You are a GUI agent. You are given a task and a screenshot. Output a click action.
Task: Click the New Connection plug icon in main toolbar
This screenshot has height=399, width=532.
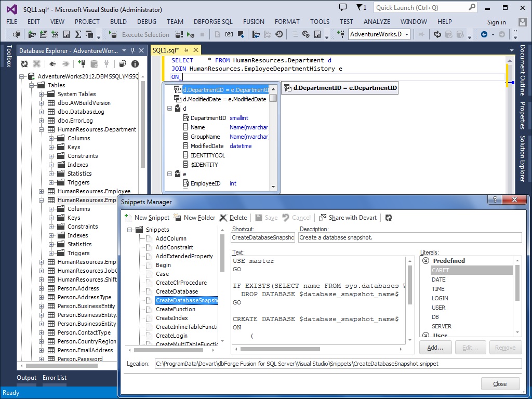[x=341, y=34]
